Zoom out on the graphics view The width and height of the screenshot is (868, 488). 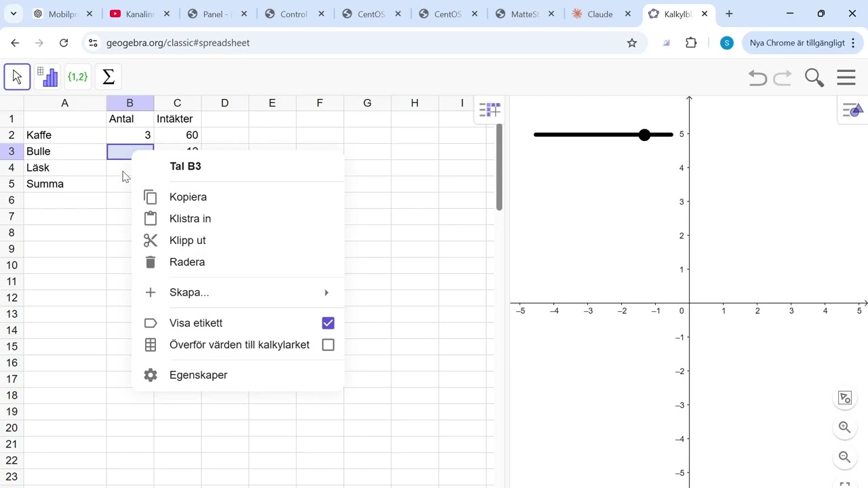point(845,457)
